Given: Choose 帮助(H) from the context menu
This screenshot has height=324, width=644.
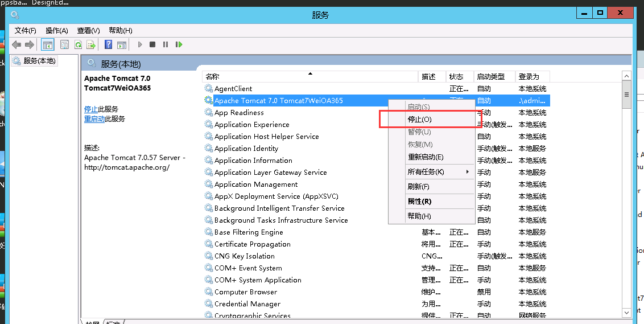Looking at the screenshot, I should pyautogui.click(x=432, y=216).
